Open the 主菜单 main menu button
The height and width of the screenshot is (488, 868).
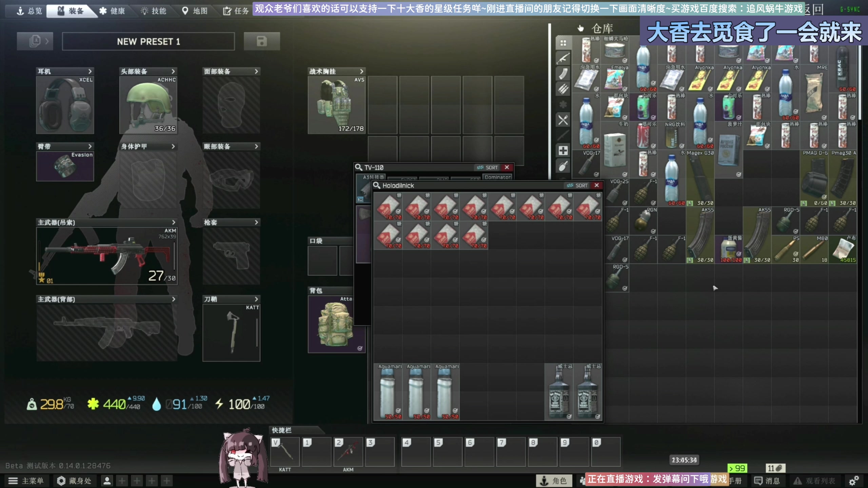[x=26, y=481]
